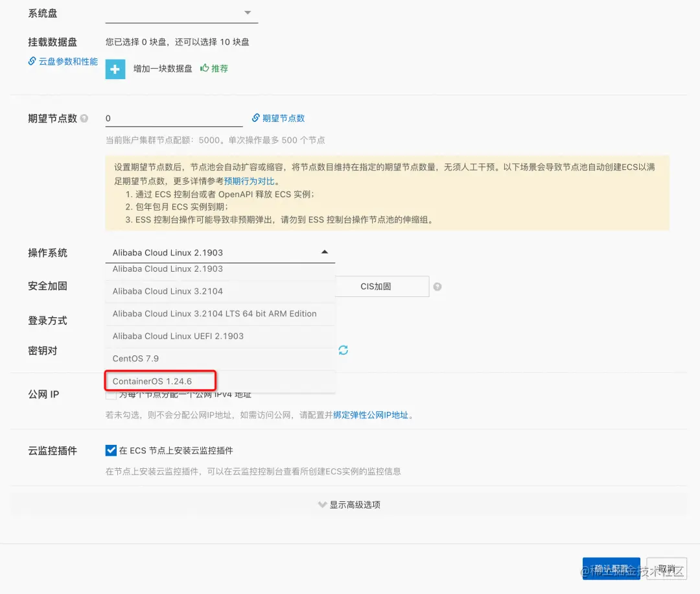Toggle the ECS cloud monitor plugin checkbox
This screenshot has height=594, width=700.
pos(111,451)
